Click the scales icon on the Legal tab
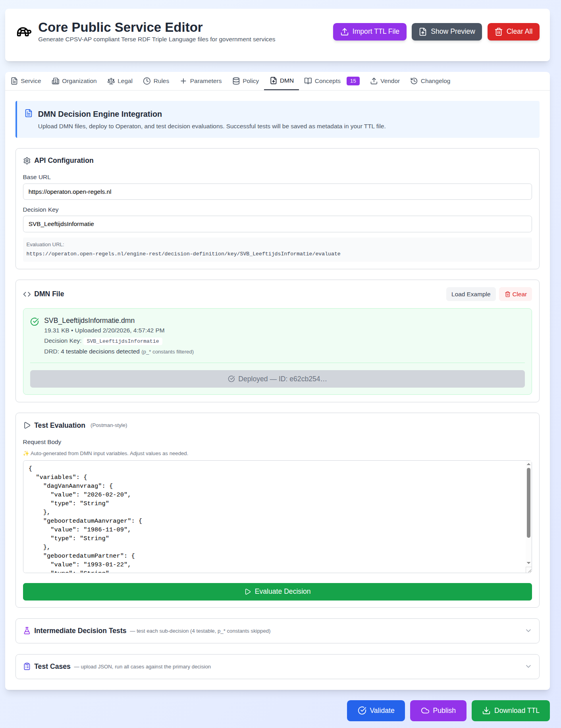 point(111,81)
